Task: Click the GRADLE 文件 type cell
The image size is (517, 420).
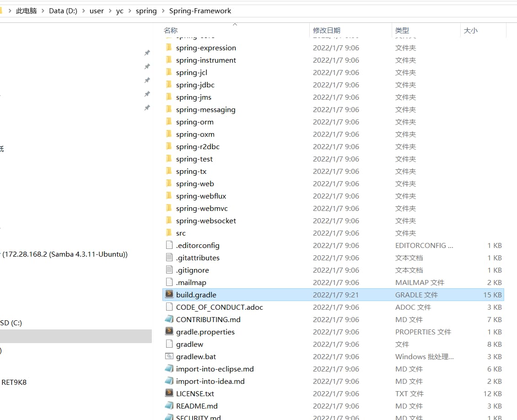Action: (416, 295)
